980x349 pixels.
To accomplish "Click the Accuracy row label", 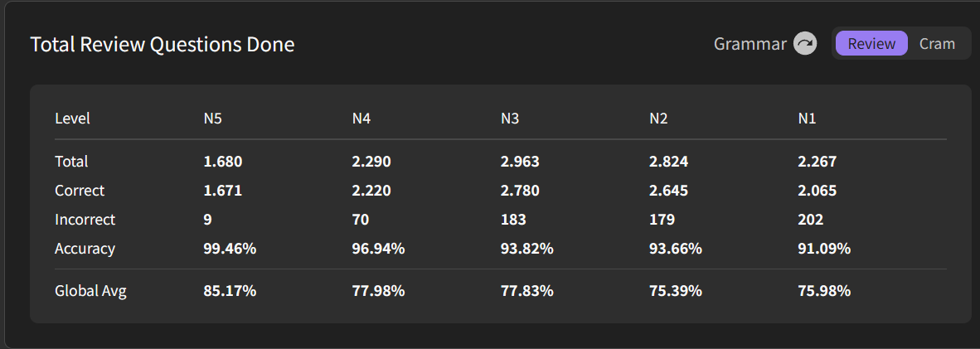I will click(x=85, y=249).
